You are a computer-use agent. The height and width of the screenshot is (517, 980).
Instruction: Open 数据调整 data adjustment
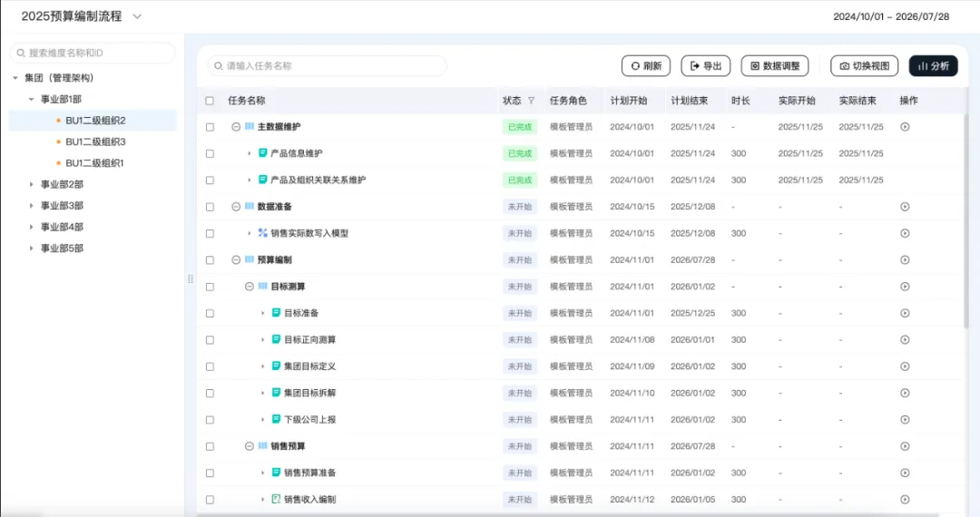point(774,65)
